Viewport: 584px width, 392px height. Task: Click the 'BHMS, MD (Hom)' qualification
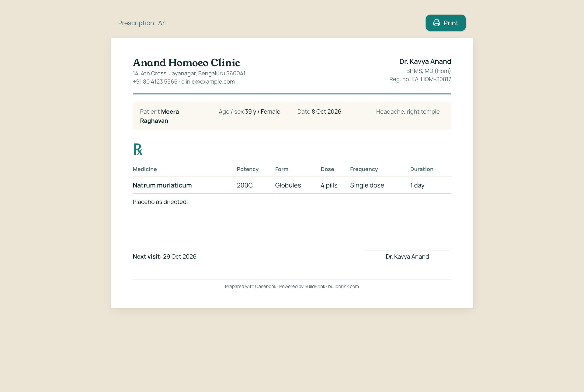[429, 71]
